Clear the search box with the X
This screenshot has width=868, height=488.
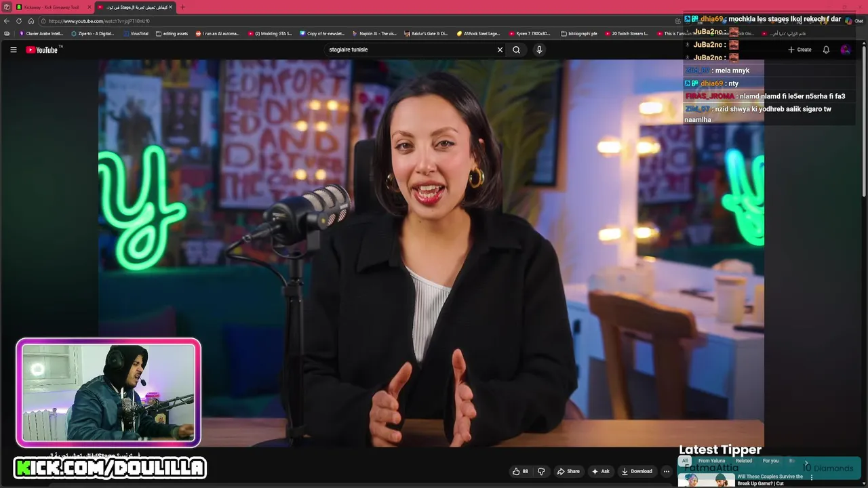pyautogui.click(x=500, y=49)
